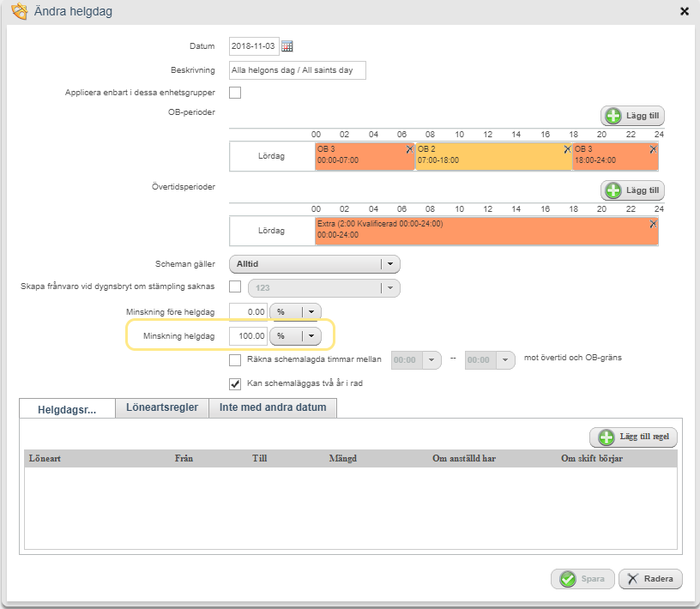This screenshot has width=700, height=609.
Task: Switch to the Helgdagsr... tab
Action: pos(67,409)
